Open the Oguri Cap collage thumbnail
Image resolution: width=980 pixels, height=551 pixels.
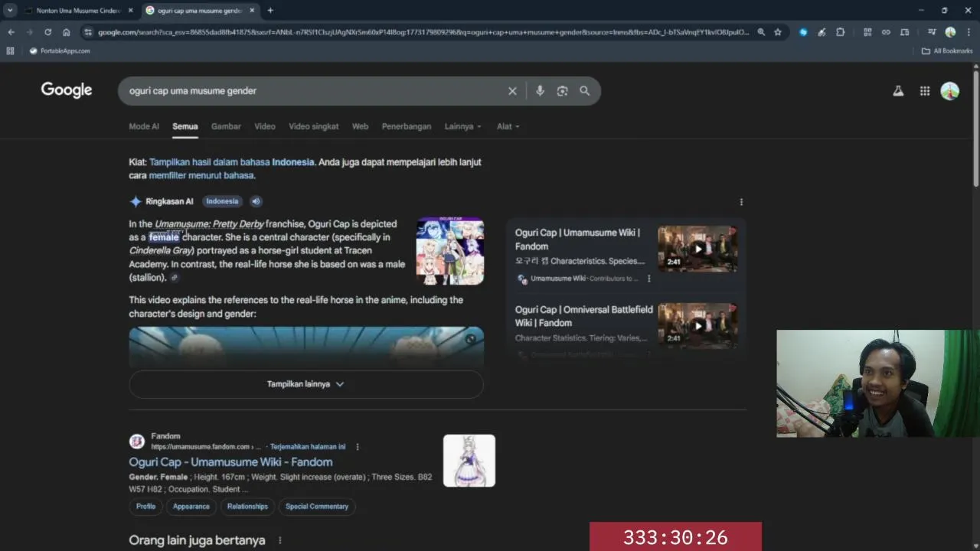click(x=450, y=251)
